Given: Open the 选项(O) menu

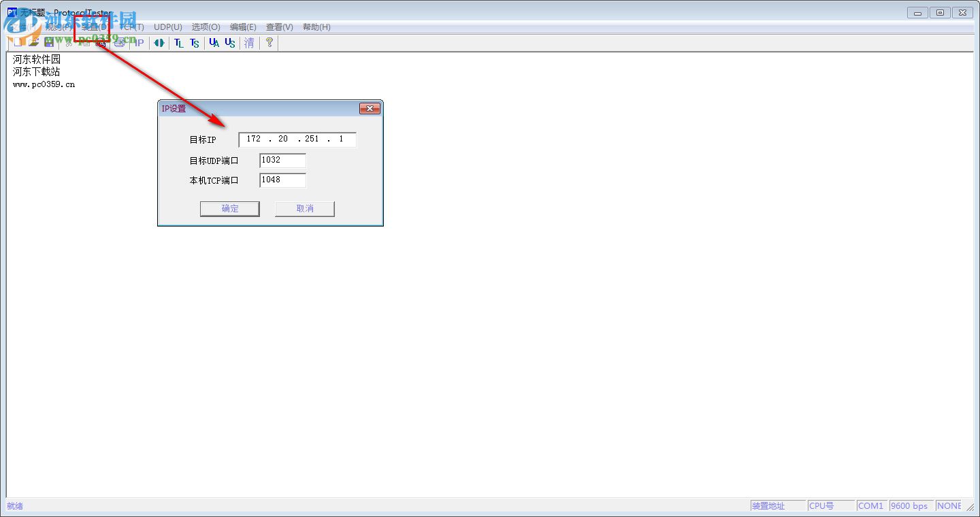Looking at the screenshot, I should (x=206, y=27).
